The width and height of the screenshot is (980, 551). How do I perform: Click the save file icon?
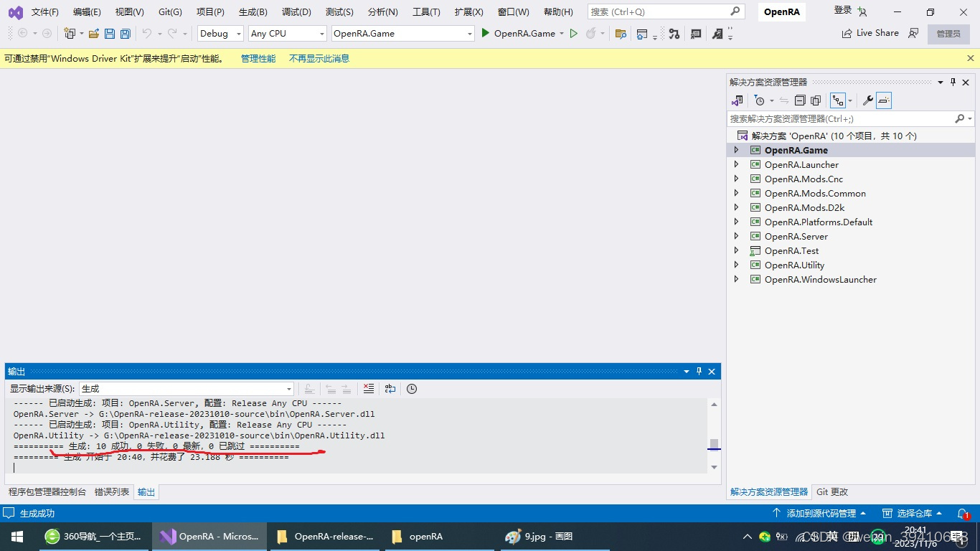click(110, 34)
